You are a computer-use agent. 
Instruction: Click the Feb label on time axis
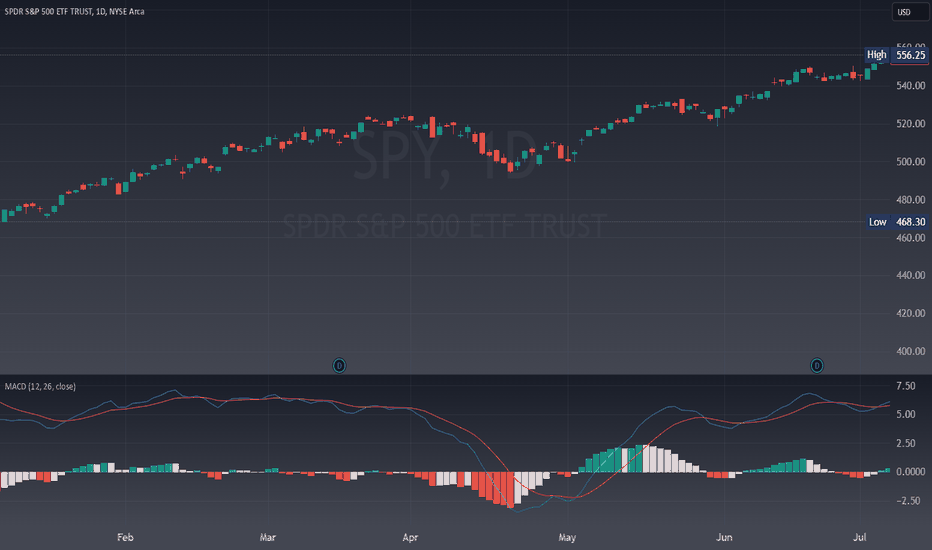[x=125, y=538]
